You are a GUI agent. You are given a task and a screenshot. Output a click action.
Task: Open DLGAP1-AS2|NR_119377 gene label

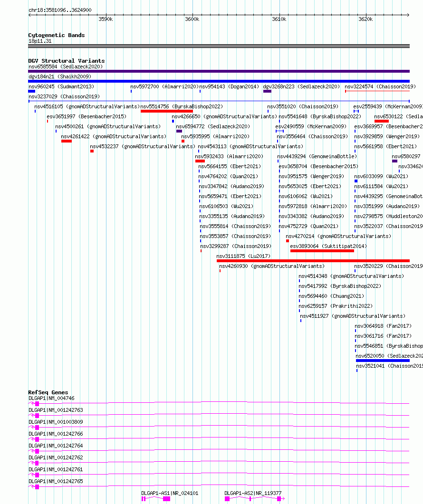[253, 493]
